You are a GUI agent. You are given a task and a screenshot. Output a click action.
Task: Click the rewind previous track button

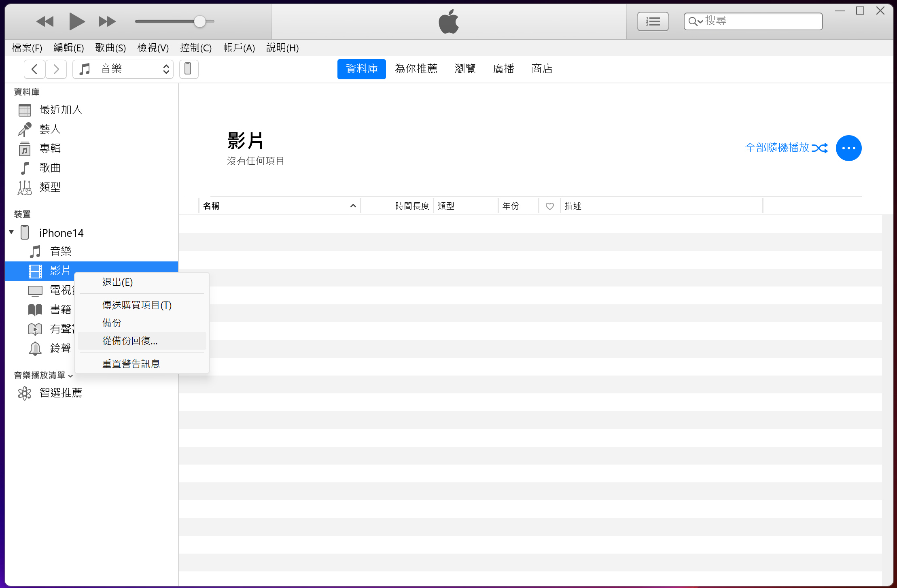[45, 21]
